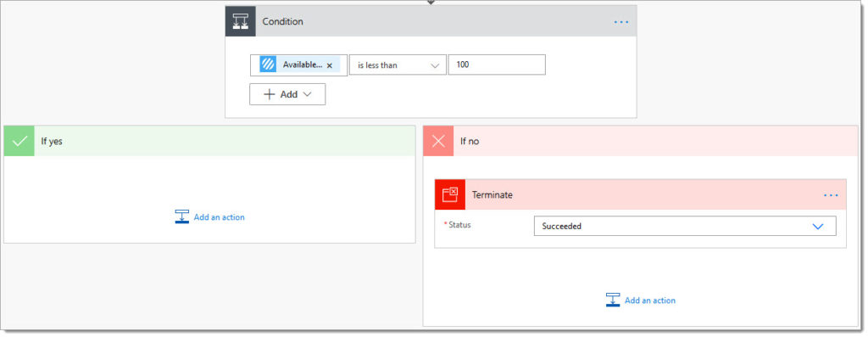
Task: Remove the Available token with x
Action: tap(330, 65)
